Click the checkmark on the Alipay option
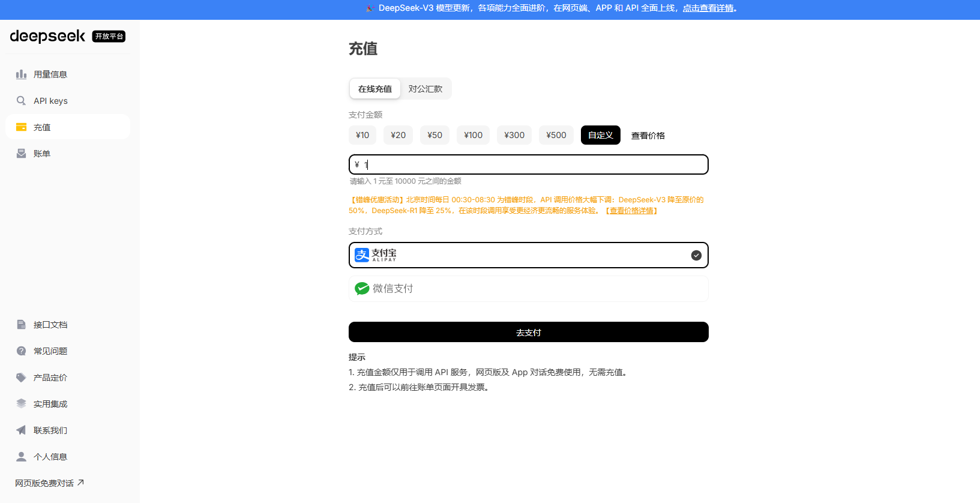 (696, 255)
